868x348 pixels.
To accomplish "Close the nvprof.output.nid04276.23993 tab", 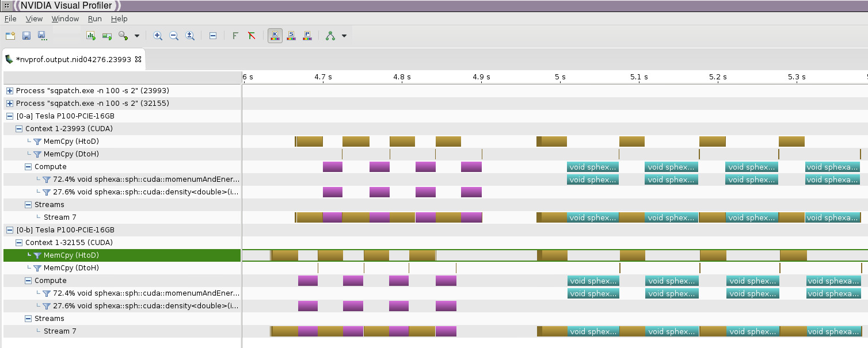I will pyautogui.click(x=138, y=59).
